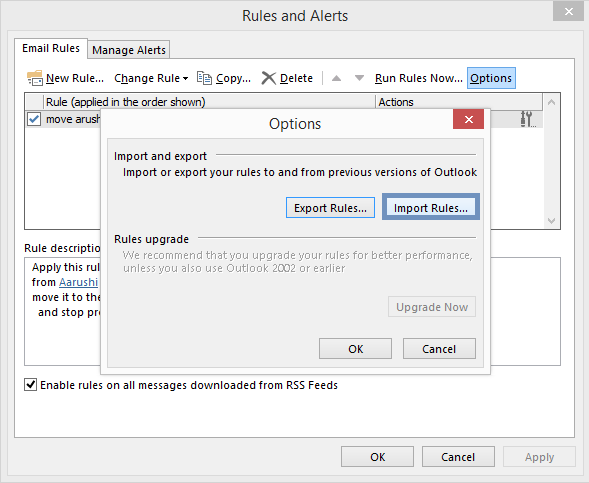Click the rules list scrollbar down arrow

coord(551,220)
